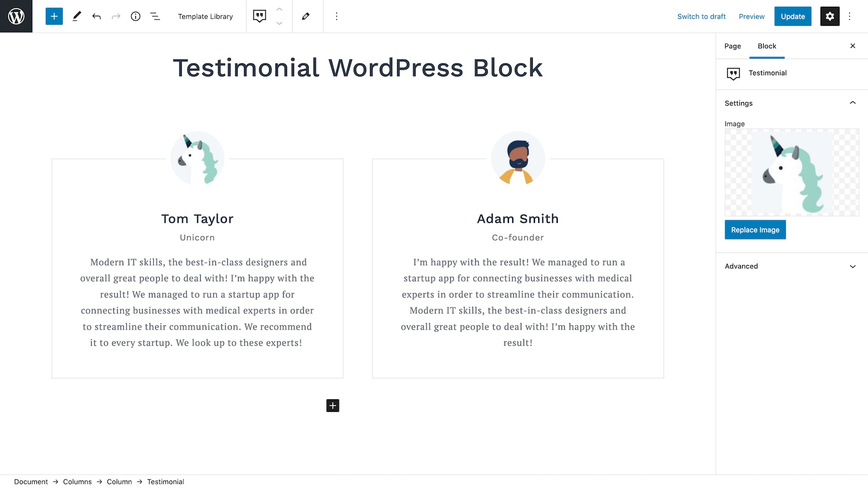
Task: Click the Update button
Action: tap(793, 16)
